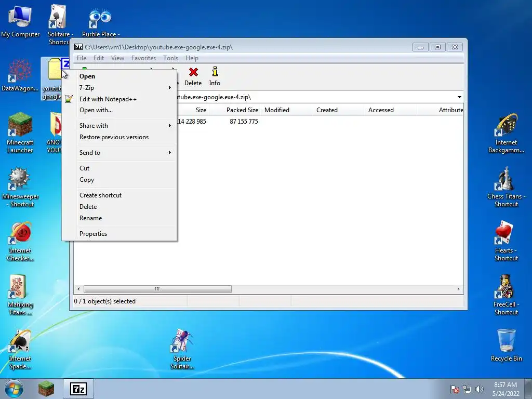Screen dimensions: 532x399
Task: Select the Hearts shortcut desktop icon
Action: pyautogui.click(x=506, y=241)
